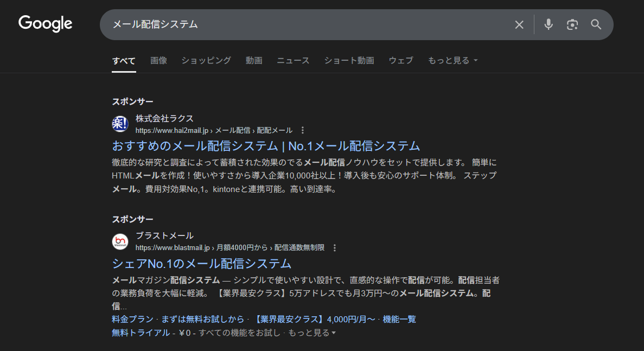Click the Google logo
This screenshot has height=351, width=644.
(x=45, y=24)
